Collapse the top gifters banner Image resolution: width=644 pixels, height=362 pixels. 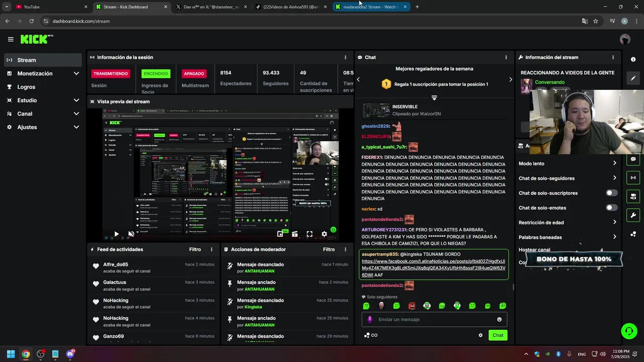[434, 98]
